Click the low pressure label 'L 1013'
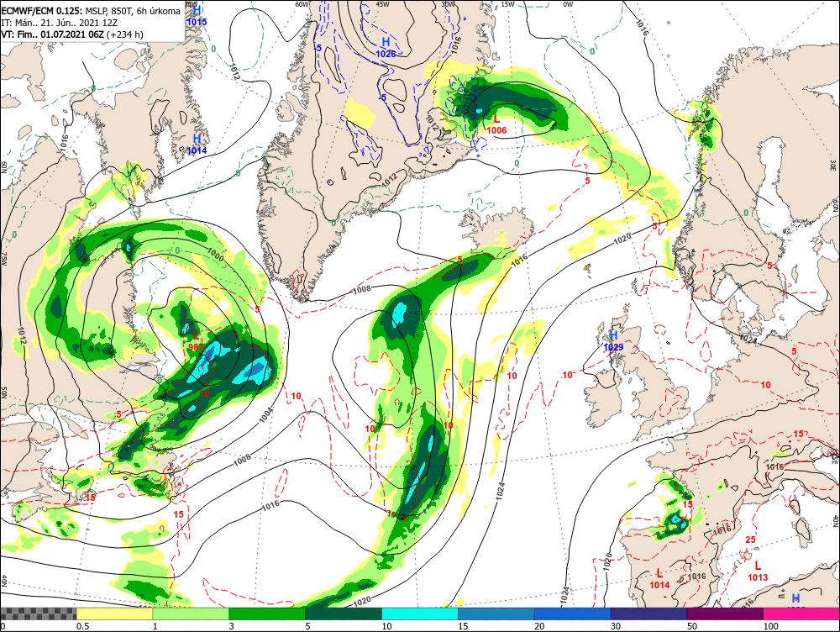Screen dimensions: 840x632 pos(758,571)
